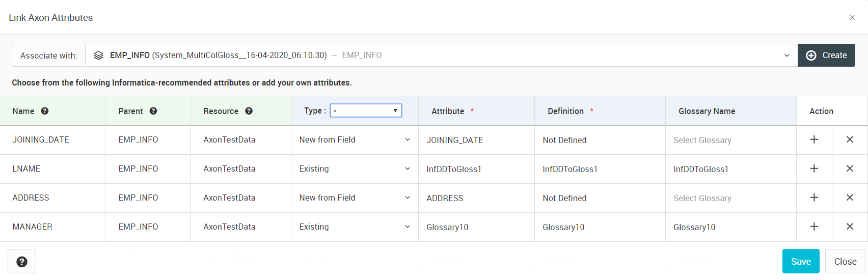This screenshot has height=280, width=868.
Task: Close the Link Axon Attributes dialog with X
Action: coord(852,17)
